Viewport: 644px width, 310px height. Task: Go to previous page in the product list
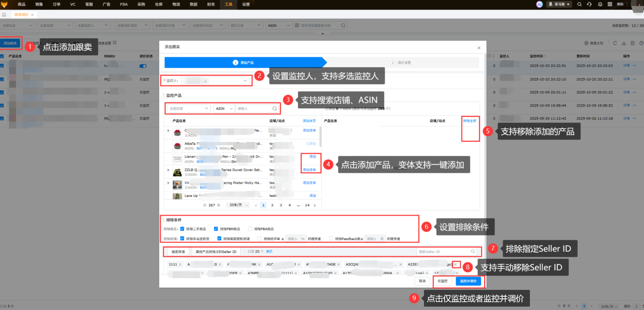point(256,205)
